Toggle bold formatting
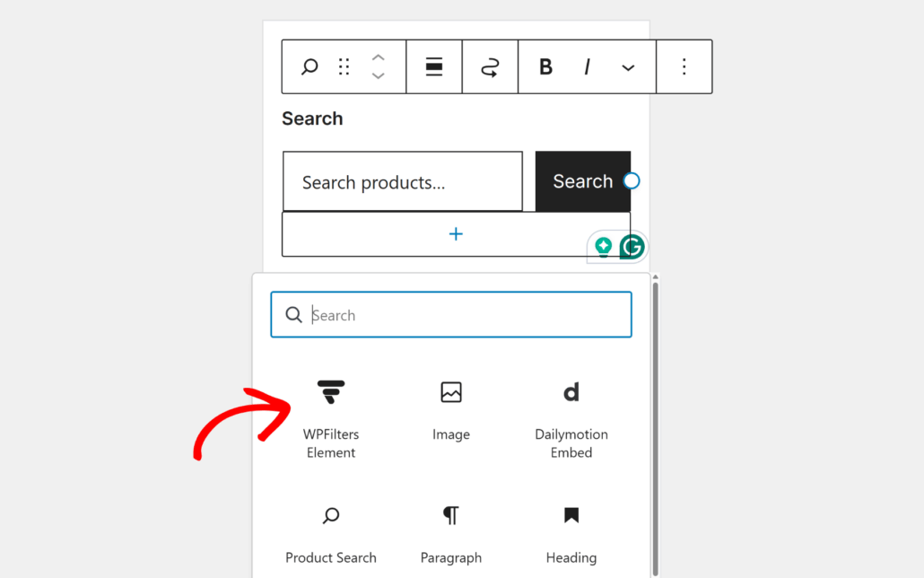Screen dimensions: 924x578 tap(545, 66)
